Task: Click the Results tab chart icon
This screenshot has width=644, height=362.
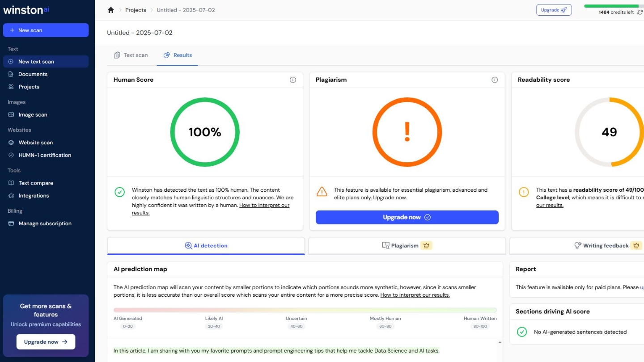Action: tap(167, 55)
